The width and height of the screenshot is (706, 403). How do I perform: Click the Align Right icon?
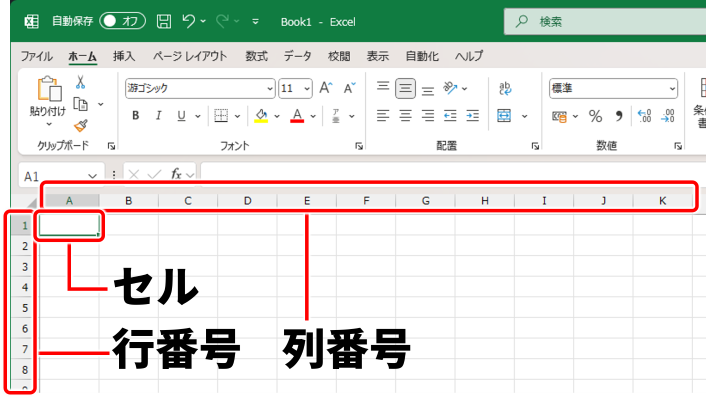click(x=428, y=116)
